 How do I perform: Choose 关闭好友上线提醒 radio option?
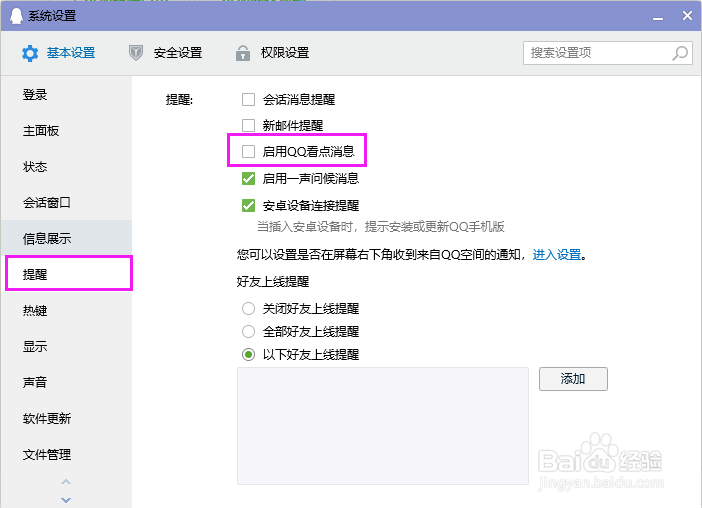click(248, 309)
